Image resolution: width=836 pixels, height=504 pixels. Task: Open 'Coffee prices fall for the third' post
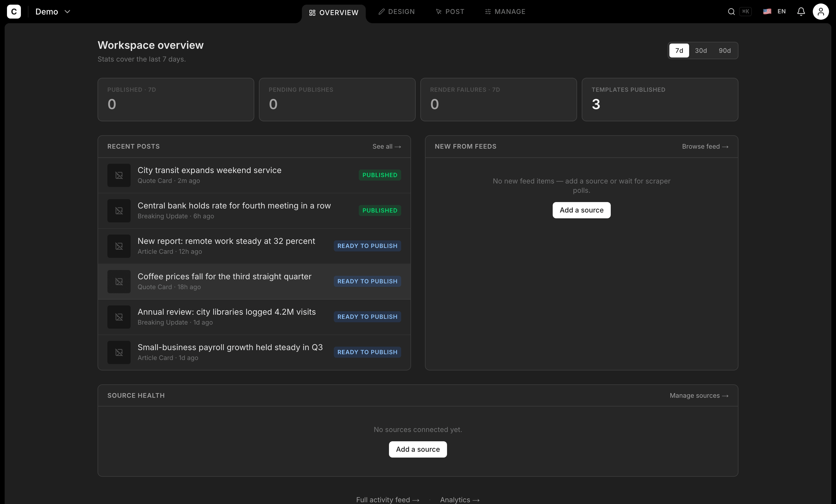pos(254,282)
